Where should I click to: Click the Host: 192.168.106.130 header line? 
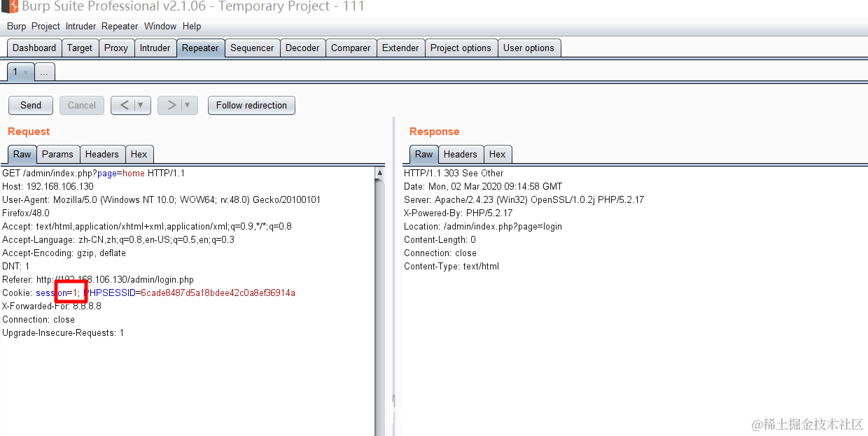pyautogui.click(x=48, y=186)
